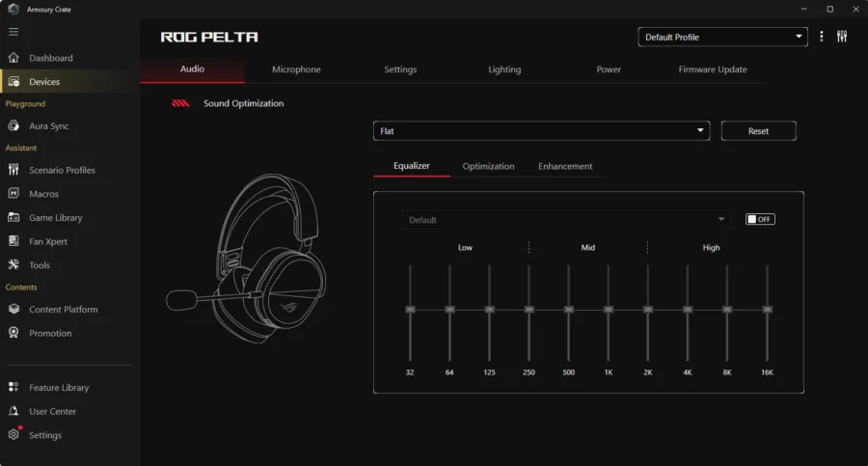The width and height of the screenshot is (868, 466).
Task: Open the hamburger menu icon
Action: tap(14, 32)
